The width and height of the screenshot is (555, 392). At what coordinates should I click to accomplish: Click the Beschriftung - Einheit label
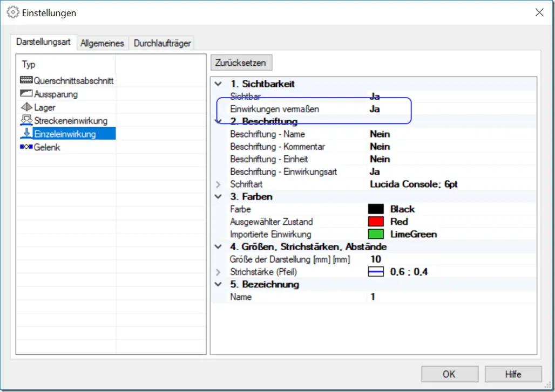point(269,159)
